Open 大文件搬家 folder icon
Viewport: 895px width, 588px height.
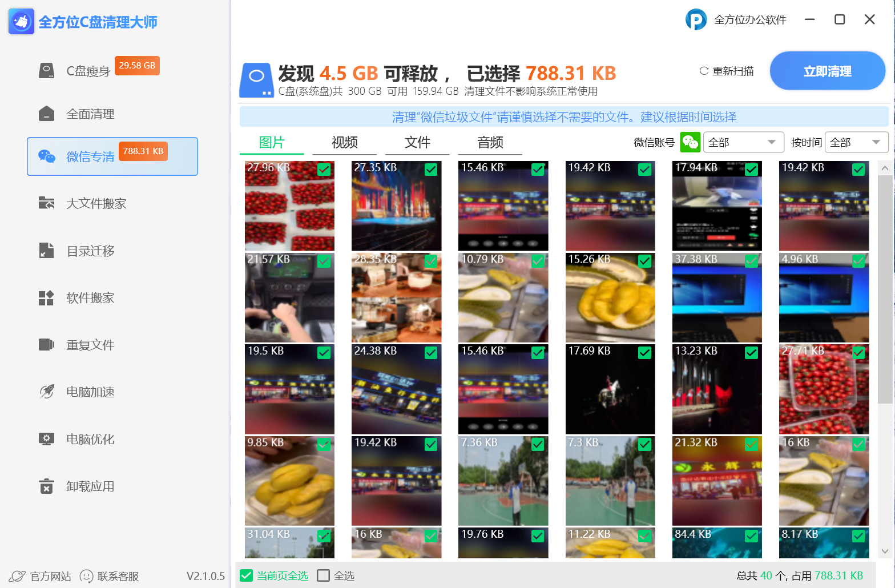(46, 203)
